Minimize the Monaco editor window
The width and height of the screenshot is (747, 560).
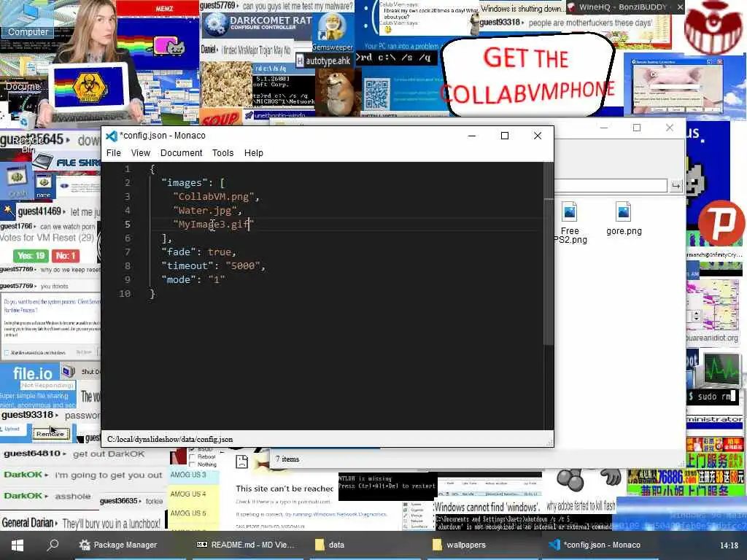[472, 136]
